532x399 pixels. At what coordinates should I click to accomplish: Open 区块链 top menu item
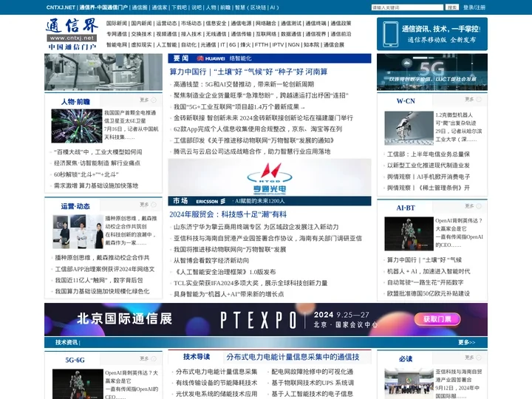259,7
